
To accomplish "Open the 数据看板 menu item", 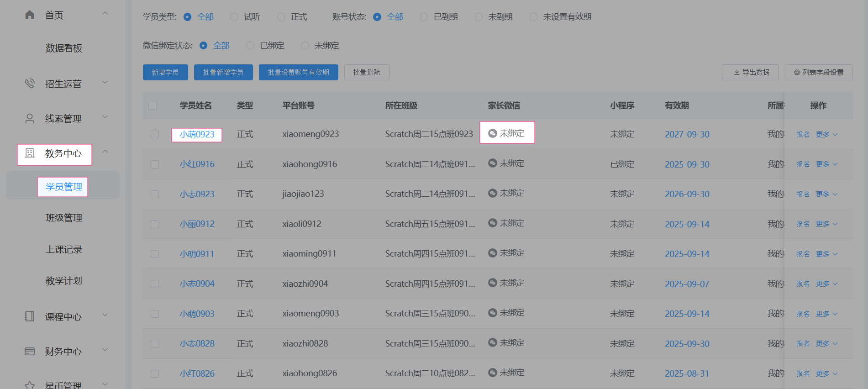I will (64, 48).
